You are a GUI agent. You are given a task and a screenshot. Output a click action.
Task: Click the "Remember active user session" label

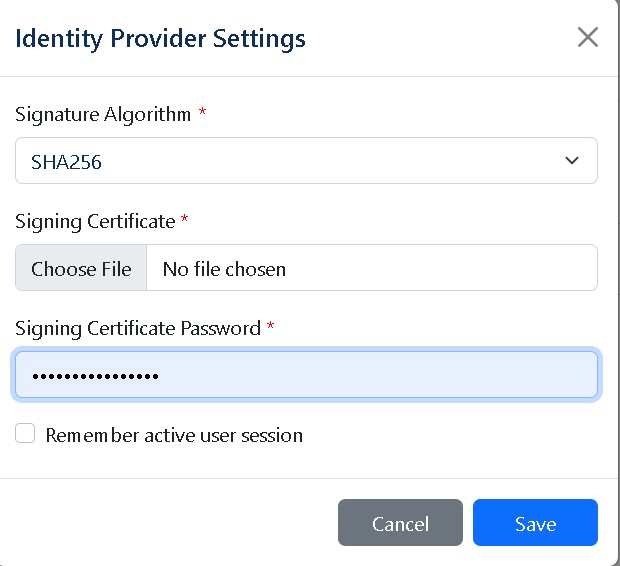[174, 435]
